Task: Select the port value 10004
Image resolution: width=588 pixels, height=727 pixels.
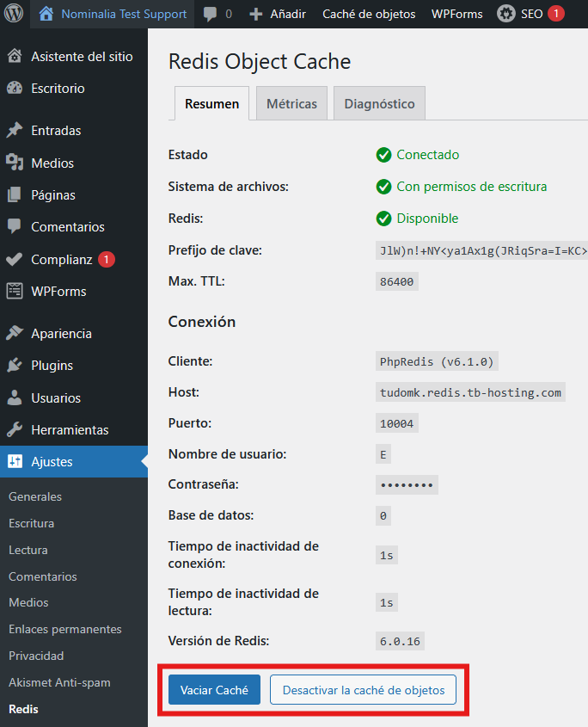Action: click(x=396, y=423)
